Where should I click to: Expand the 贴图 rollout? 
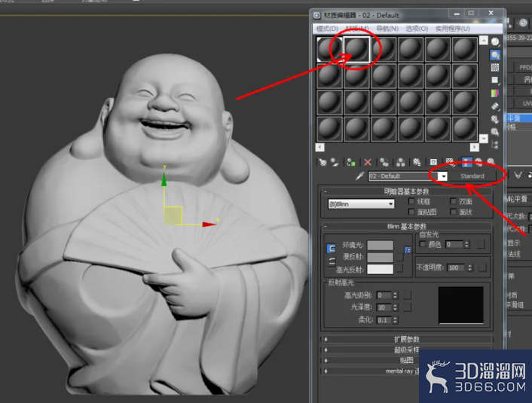pos(371,360)
